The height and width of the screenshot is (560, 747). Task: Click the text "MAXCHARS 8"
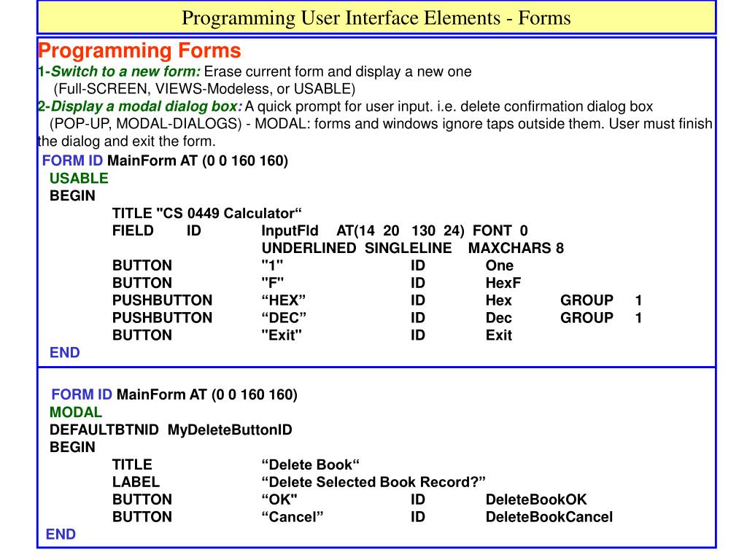(516, 248)
